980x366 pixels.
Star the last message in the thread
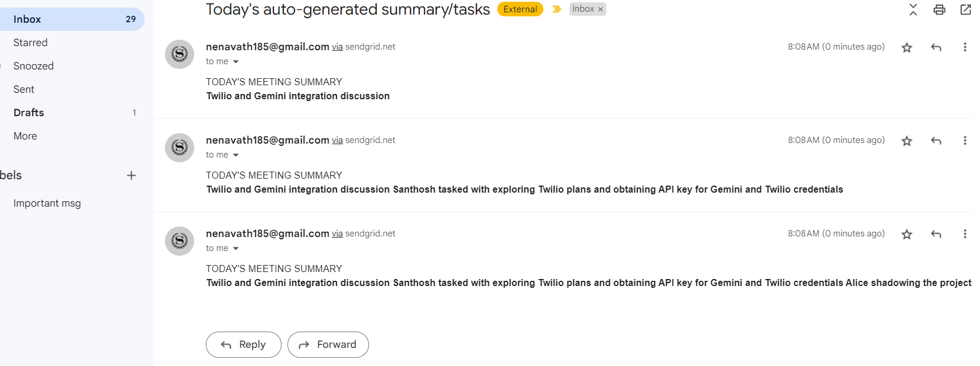(907, 234)
